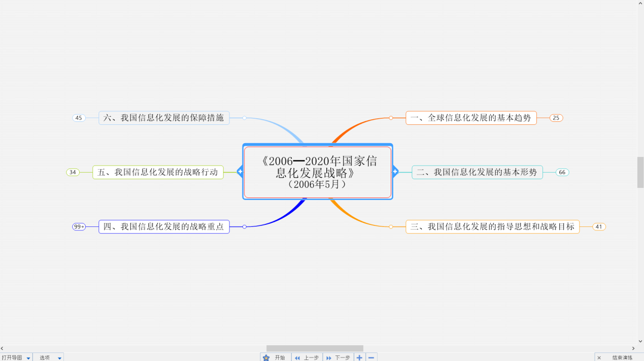
Task: Expand the 66 subtopics badge
Action: pos(562,172)
